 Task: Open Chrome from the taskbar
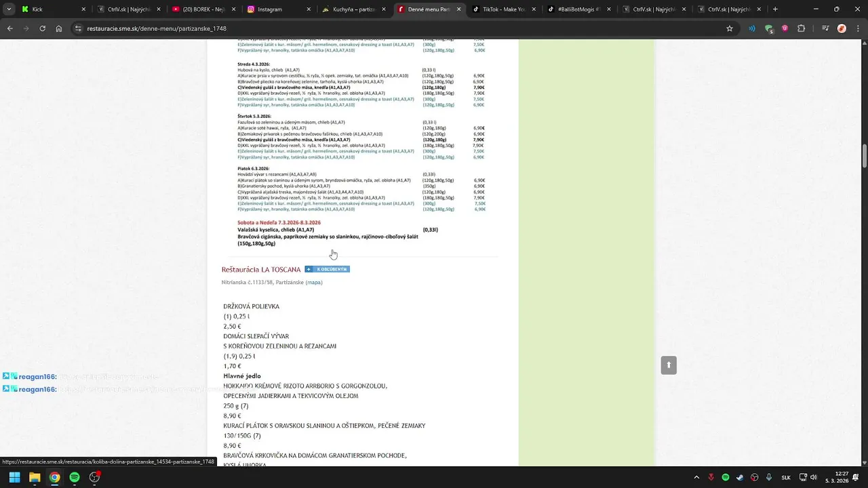coord(54,477)
